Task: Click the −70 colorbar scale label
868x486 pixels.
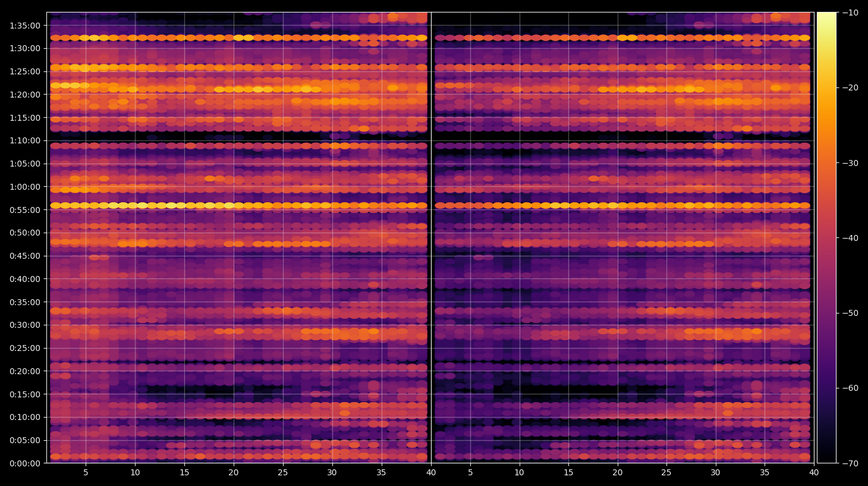Action: click(x=851, y=463)
